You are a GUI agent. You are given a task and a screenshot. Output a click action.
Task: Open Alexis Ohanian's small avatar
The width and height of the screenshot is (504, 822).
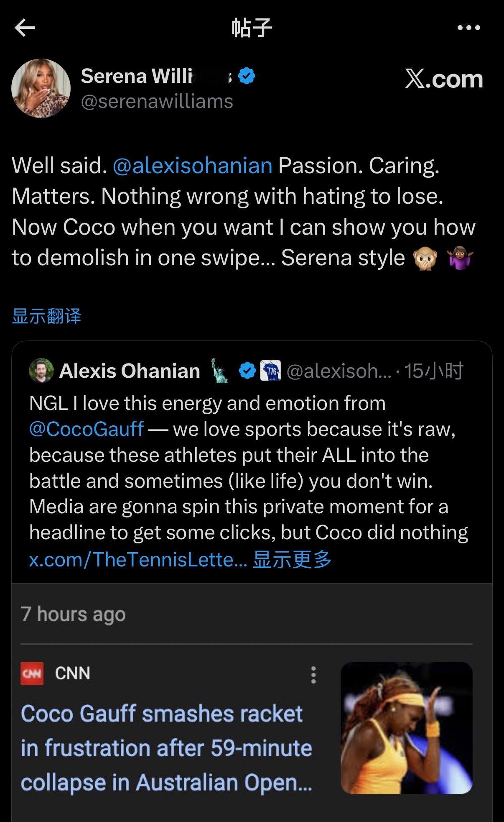coord(41,370)
